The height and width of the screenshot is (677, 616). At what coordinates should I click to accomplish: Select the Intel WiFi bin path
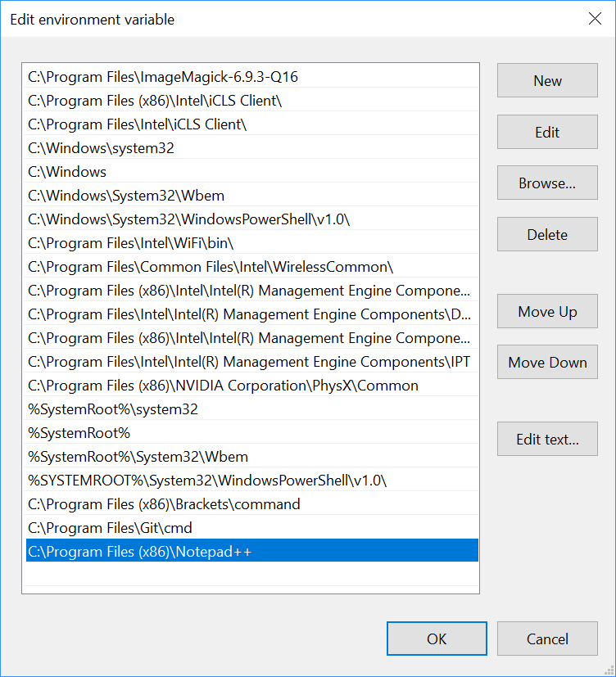click(x=252, y=243)
